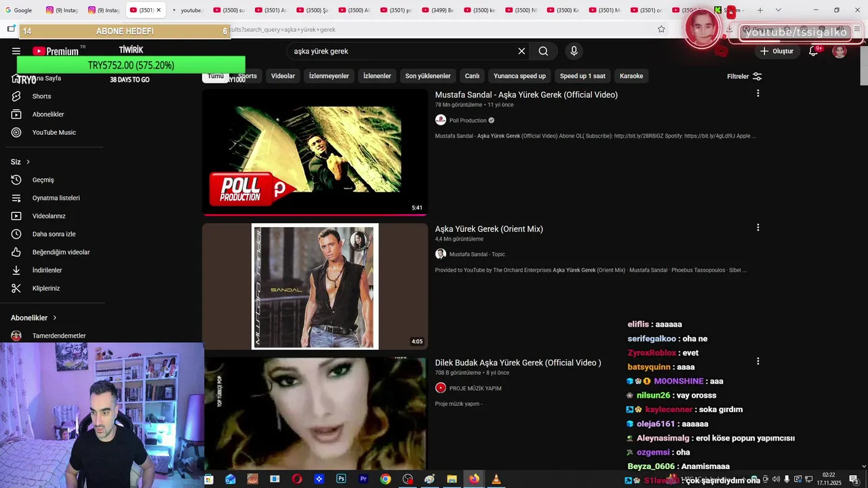This screenshot has height=488, width=868.
Task: Open YouTube notifications bell
Action: 813,51
